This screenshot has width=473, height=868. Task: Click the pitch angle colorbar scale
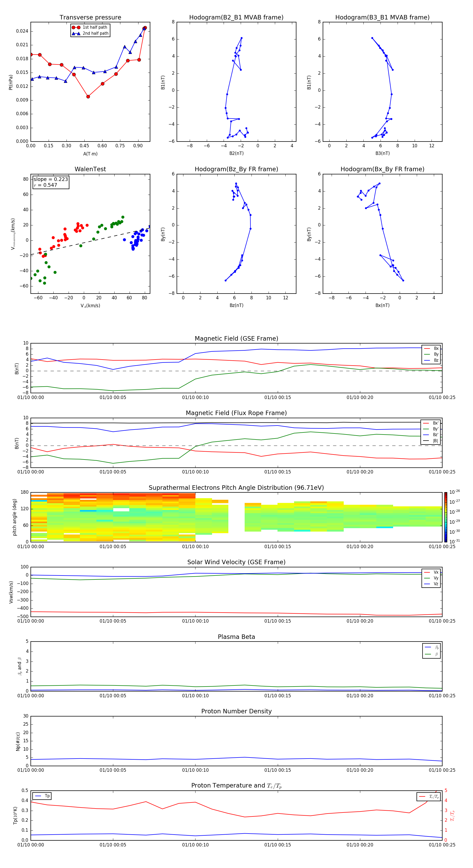click(x=446, y=517)
